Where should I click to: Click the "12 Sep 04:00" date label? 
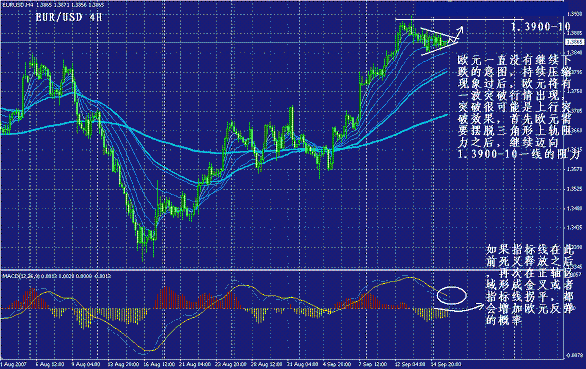tap(410, 364)
